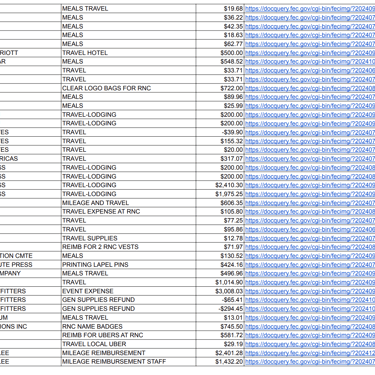This screenshot has height=375, width=375.
Task: Click the $500.00 amount cell
Action: [x=220, y=53]
